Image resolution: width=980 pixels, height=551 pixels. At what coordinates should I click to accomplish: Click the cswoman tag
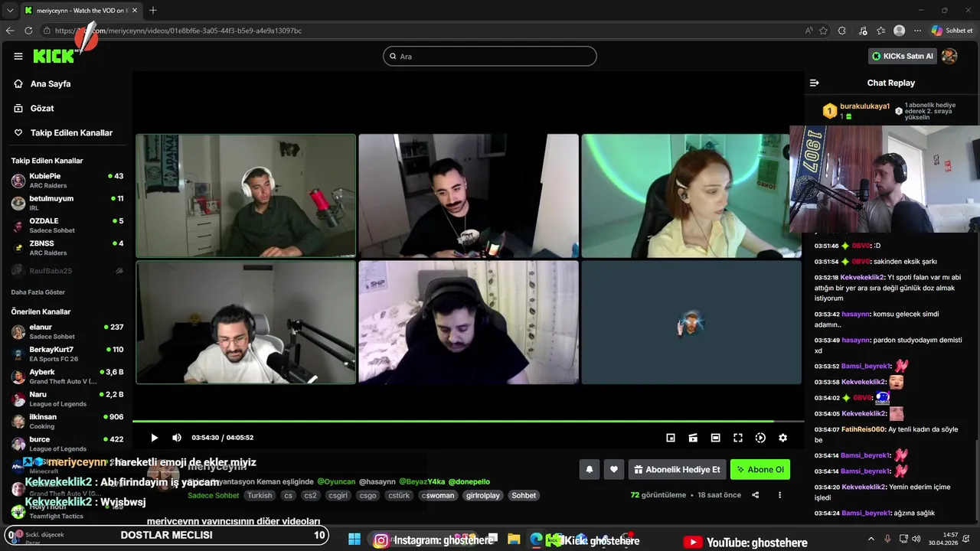coord(438,495)
